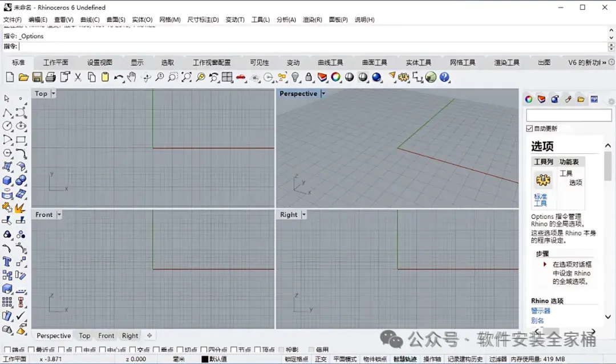Open the 文件(F) menu
This screenshot has height=364, width=616.
tap(12, 19)
